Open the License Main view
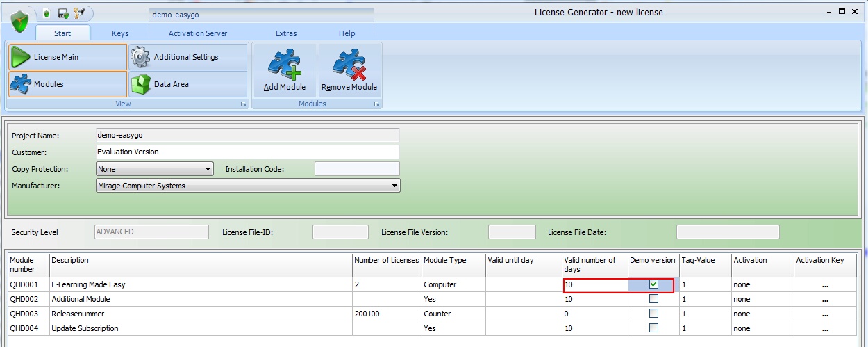Screen dimensions: 868x347 click(67, 57)
